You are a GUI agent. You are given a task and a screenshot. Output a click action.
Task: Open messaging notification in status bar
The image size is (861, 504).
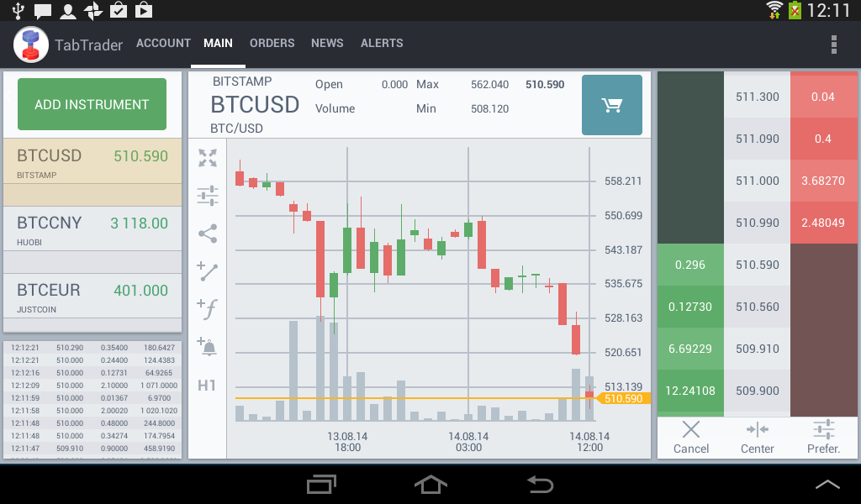tap(42, 10)
